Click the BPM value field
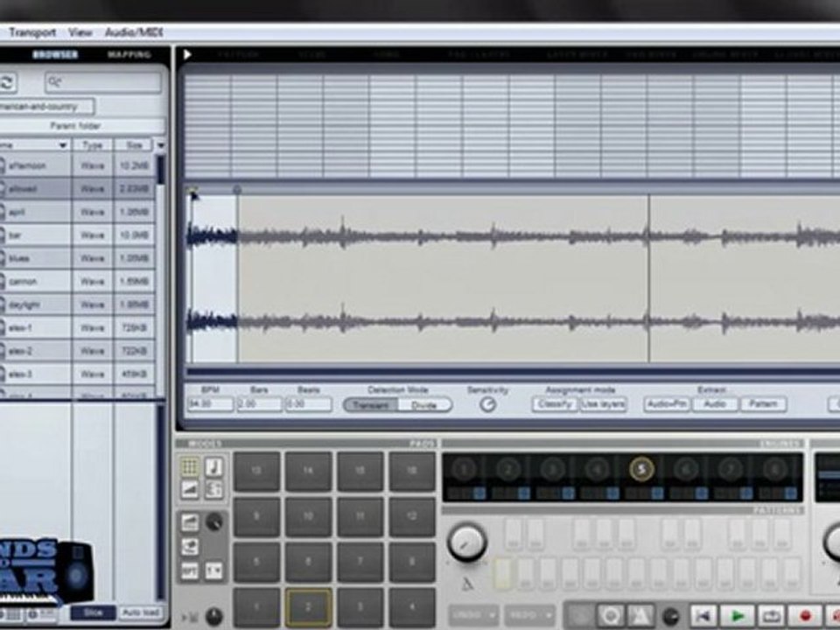840x630 pixels. (x=210, y=404)
